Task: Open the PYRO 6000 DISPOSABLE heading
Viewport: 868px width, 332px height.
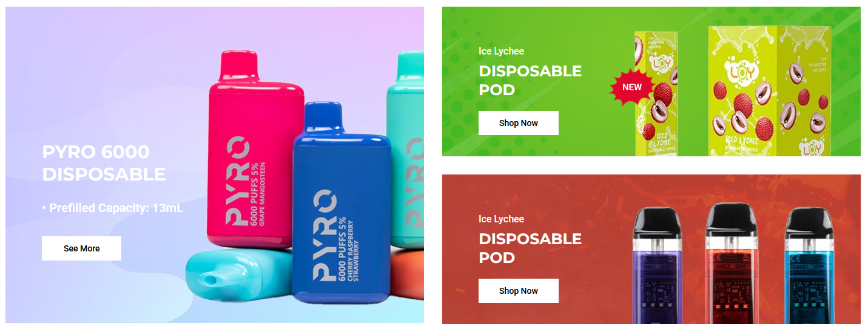Action: 104,163
